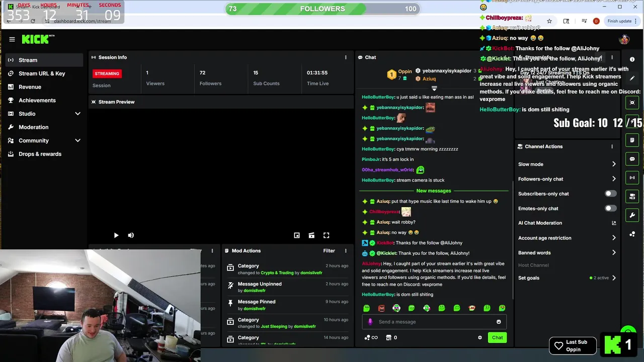Toggle Subscribers-only chat
This screenshot has width=644, height=362.
coord(610,194)
